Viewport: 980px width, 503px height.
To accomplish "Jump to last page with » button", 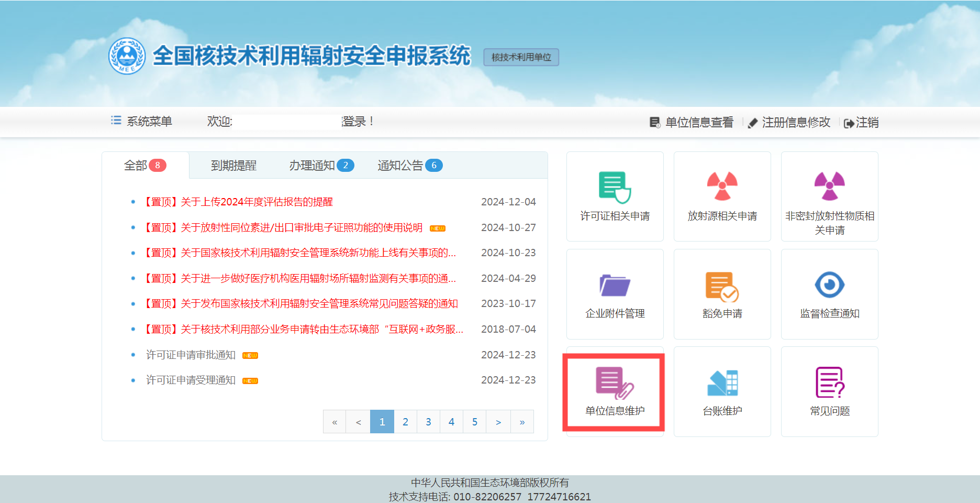I will [522, 422].
